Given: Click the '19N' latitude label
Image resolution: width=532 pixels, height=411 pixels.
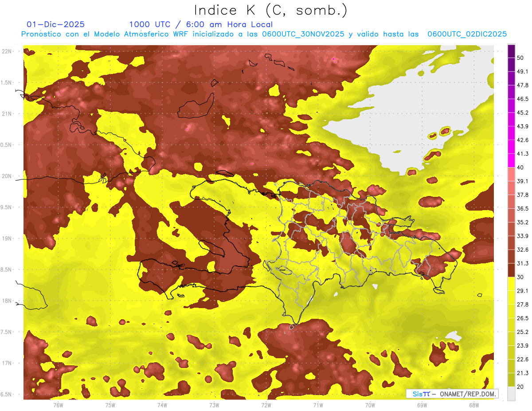Looking at the screenshot, I should 7,238.
